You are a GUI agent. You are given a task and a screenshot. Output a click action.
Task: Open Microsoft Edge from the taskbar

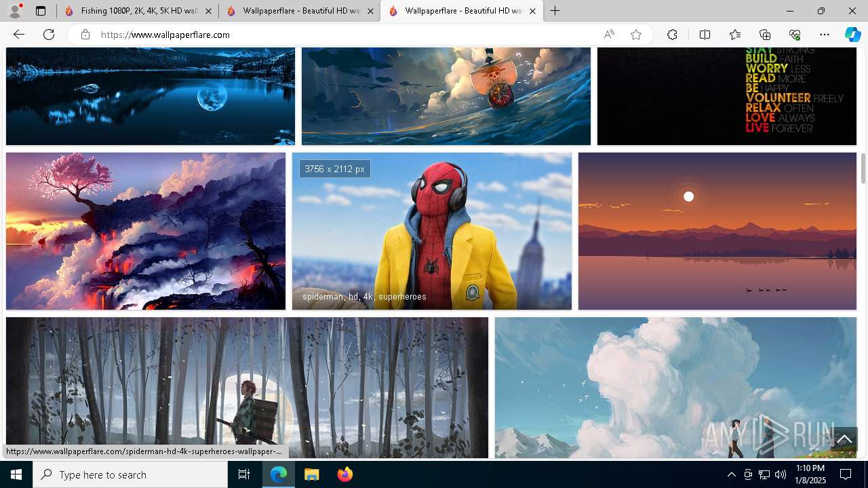click(279, 474)
